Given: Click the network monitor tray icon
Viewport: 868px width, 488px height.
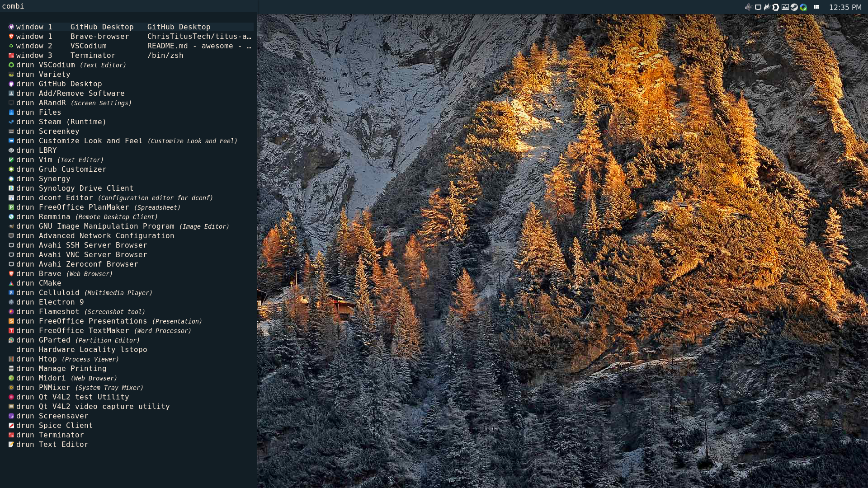Looking at the screenshot, I should 758,7.
